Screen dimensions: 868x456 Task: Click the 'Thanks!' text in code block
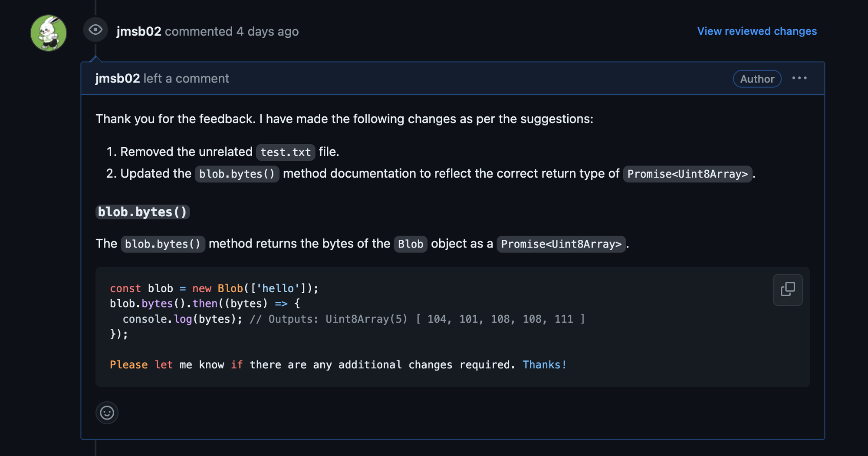click(545, 365)
